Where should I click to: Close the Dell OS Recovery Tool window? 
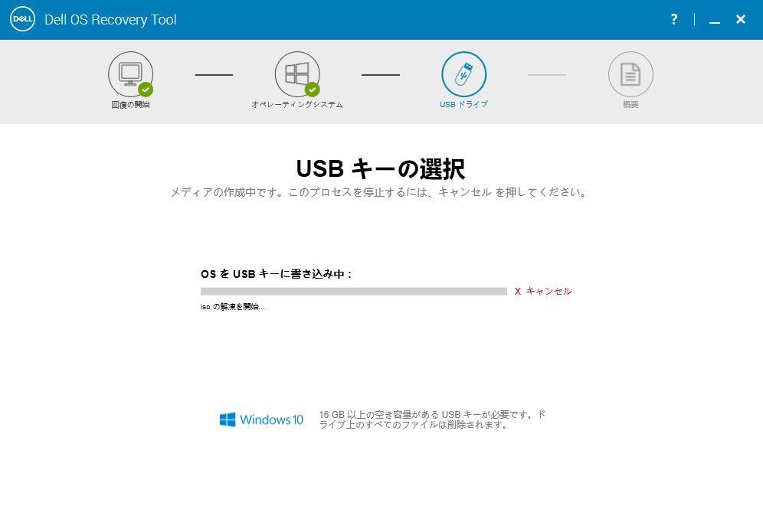tap(741, 19)
